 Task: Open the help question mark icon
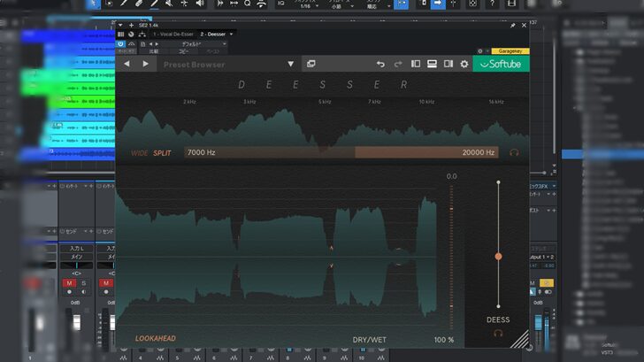pos(492,4)
